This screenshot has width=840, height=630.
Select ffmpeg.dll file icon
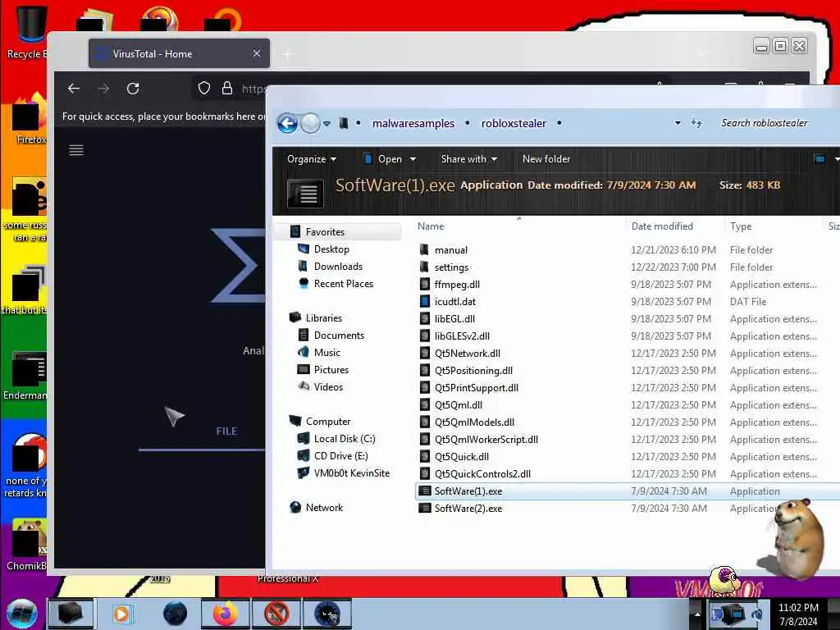424,284
